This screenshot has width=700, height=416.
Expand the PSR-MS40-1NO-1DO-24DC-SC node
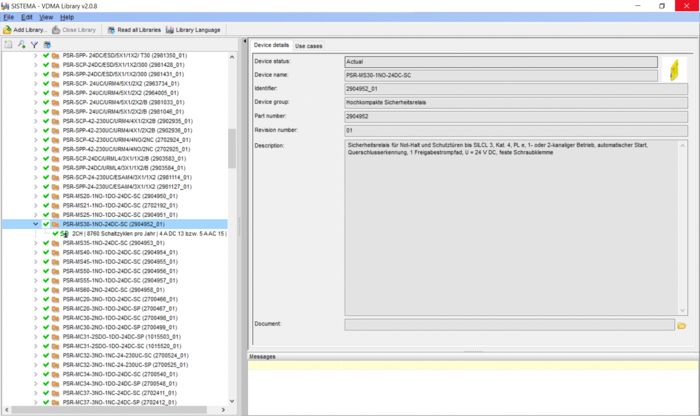tap(36, 252)
